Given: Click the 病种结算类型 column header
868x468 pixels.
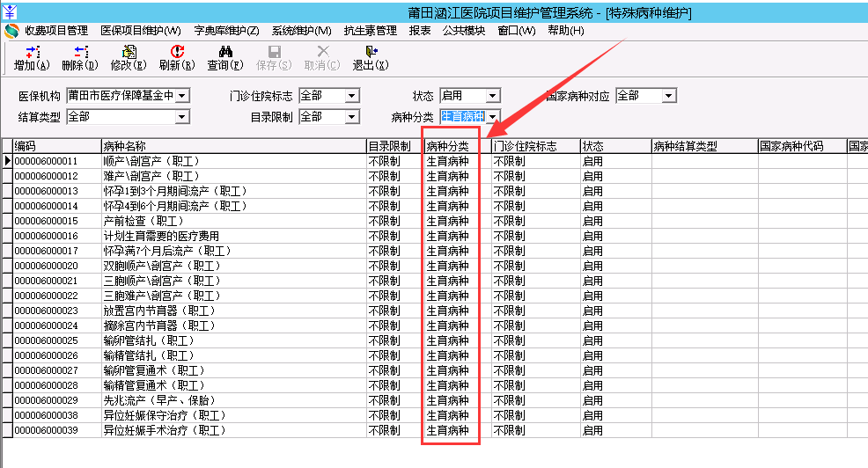Looking at the screenshot, I should point(704,146).
